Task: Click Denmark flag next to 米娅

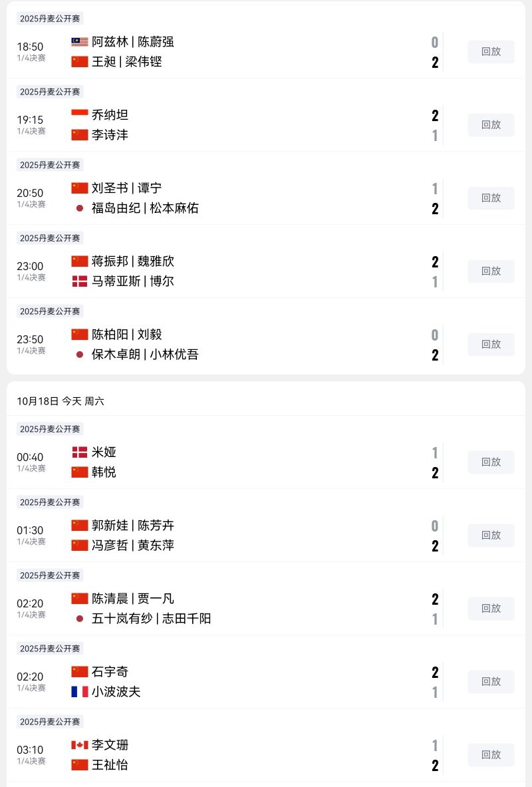Action: pos(79,452)
